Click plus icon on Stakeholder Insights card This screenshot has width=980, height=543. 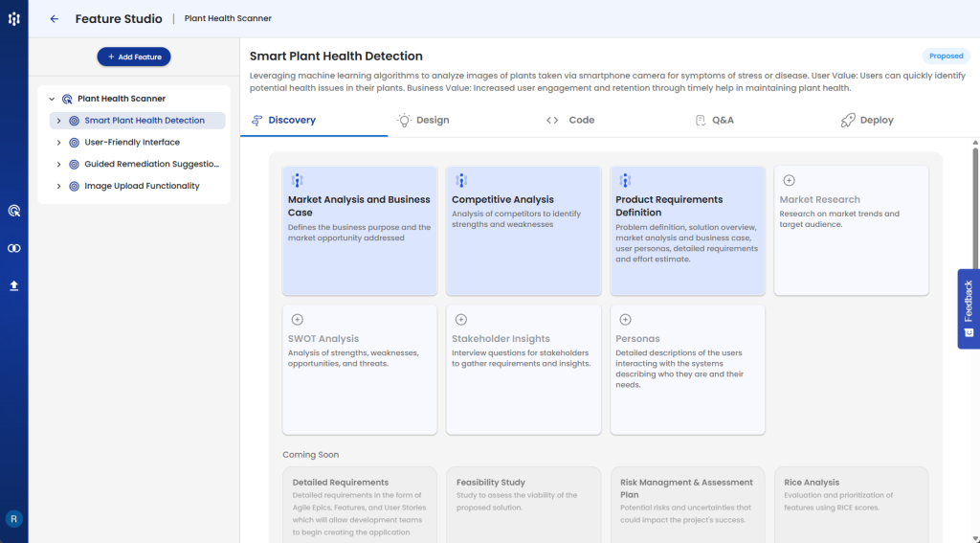coord(460,319)
